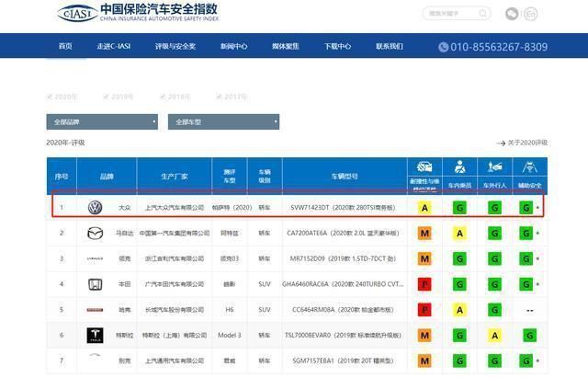This screenshot has width=588, height=378.
Task: Expand the 全部车型 vehicle type dropdown
Action: point(223,121)
